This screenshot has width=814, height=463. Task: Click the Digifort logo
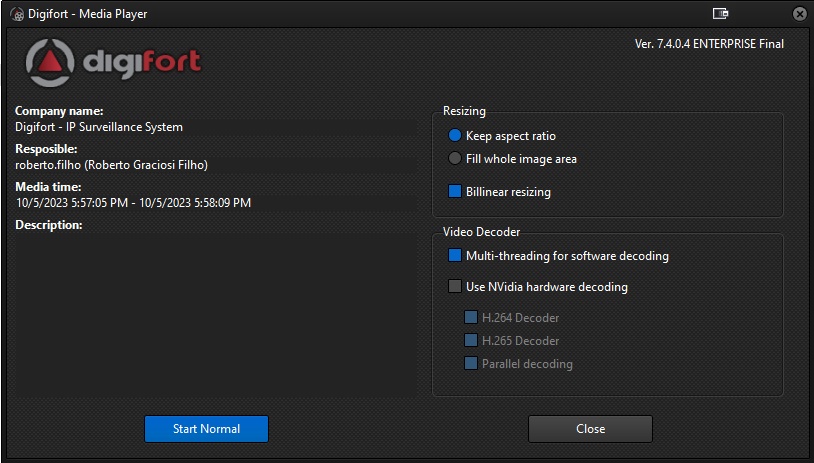coord(113,63)
